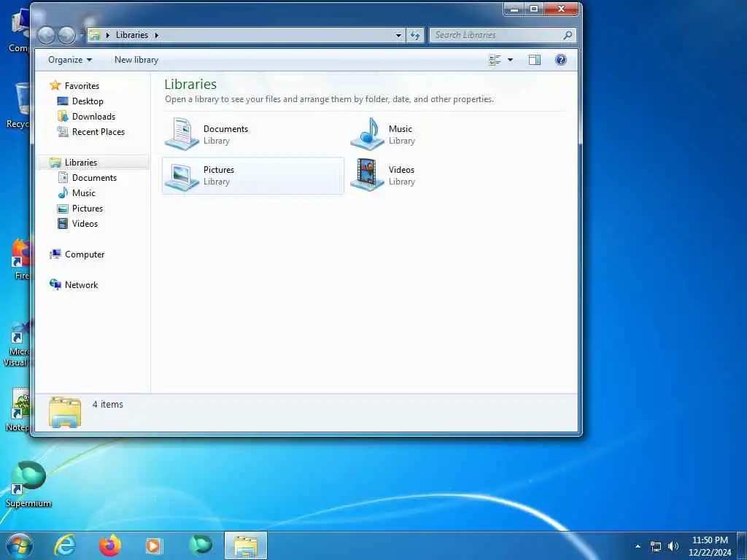Click the '4 items' details pane text
Viewport: 747px width, 560px height.
pos(108,404)
